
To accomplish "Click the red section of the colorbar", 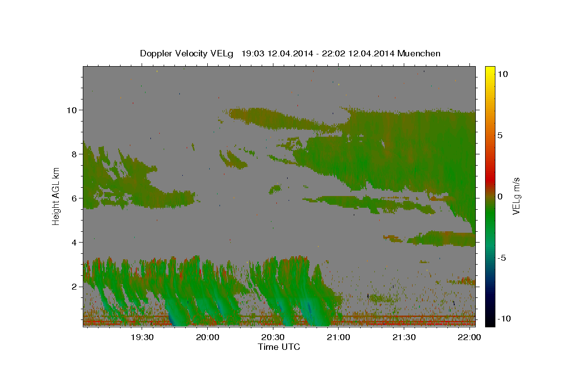I will click(490, 179).
